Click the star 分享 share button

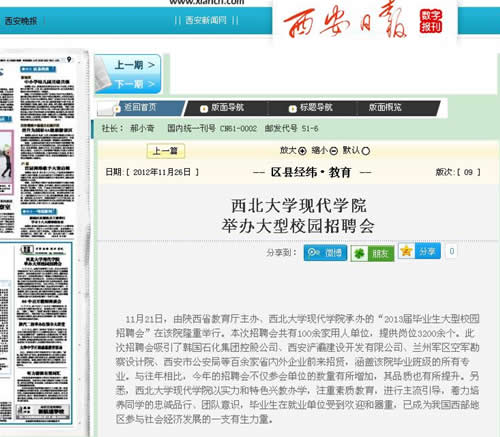pos(419,251)
